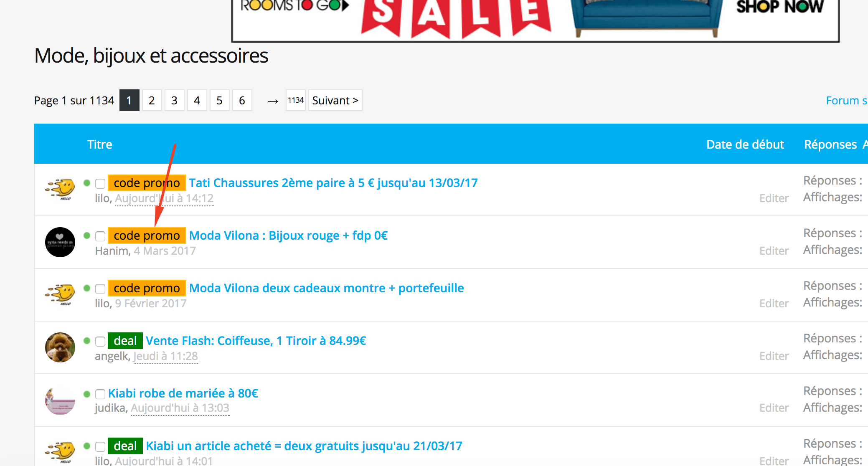
Task: Click angelk's dog avatar thumbnail
Action: tap(60, 347)
